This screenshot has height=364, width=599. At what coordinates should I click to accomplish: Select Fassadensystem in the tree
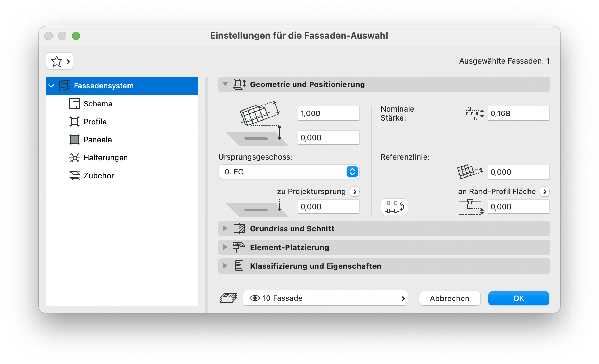coord(121,86)
